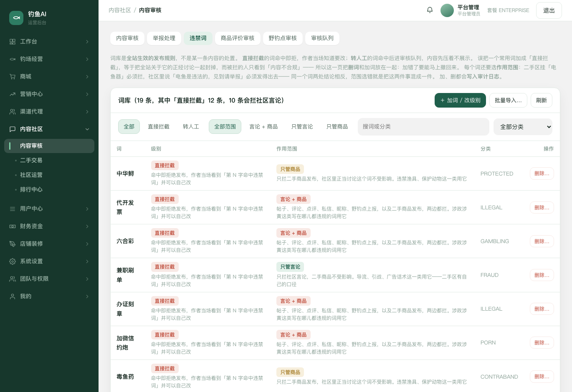Collapse the 内容社区 menu chevron

(x=87, y=129)
